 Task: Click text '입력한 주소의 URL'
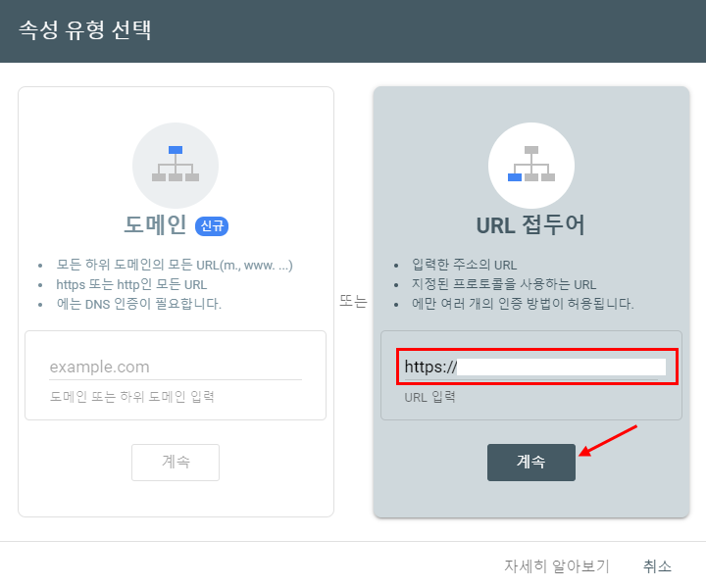(x=464, y=265)
